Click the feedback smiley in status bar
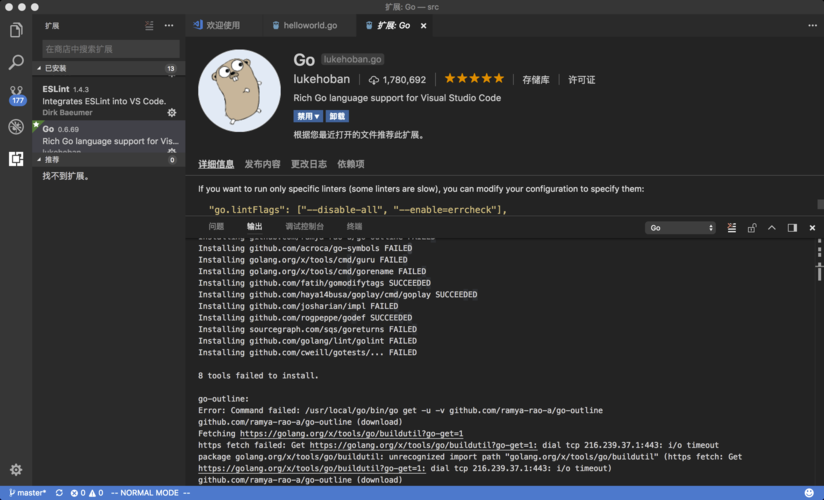This screenshot has height=500, width=824. [x=809, y=493]
